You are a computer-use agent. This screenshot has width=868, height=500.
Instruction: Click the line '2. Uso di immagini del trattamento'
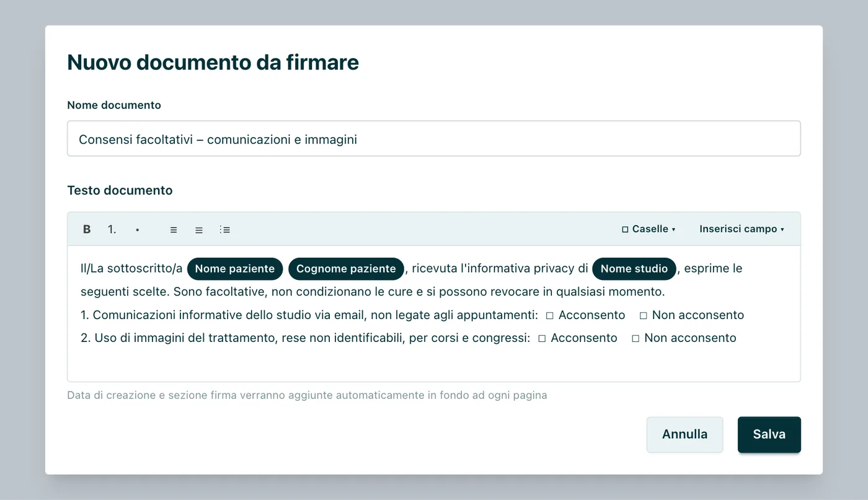[x=306, y=338]
